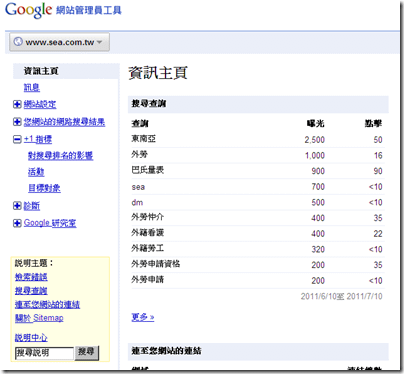Open 連至您網站的連結 help topic
The image size is (404, 374).
point(47,304)
